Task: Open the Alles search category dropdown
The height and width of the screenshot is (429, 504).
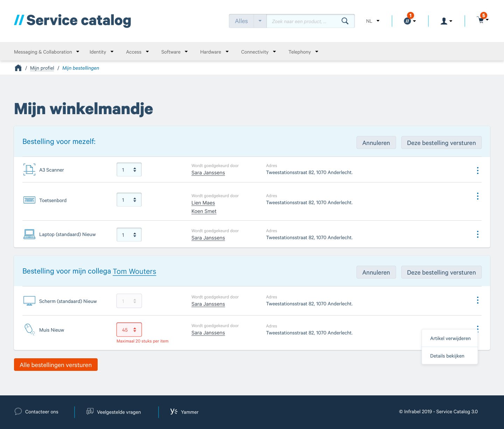Action: (x=248, y=21)
